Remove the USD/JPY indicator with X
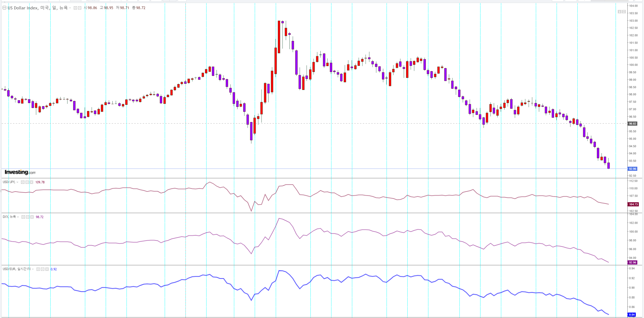Viewport: 644px width, 318px height. 32,182
